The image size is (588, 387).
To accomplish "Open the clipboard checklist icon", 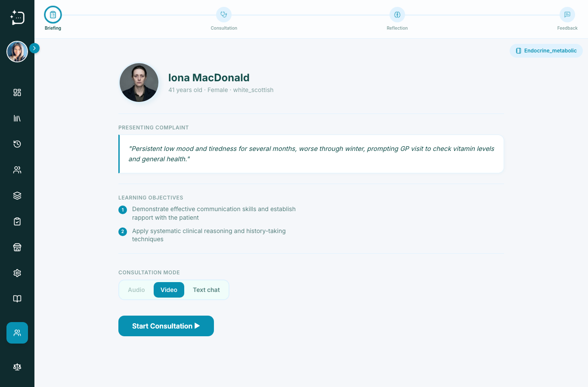I will pyautogui.click(x=17, y=221).
